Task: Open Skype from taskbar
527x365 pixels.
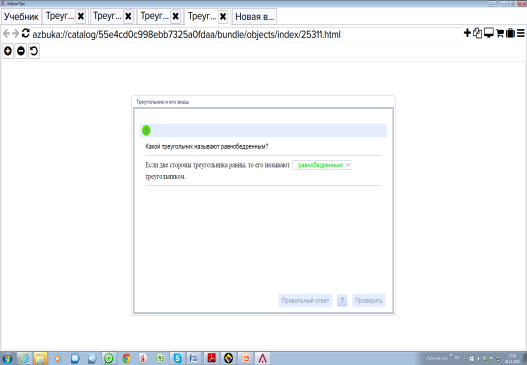Action: click(177, 359)
